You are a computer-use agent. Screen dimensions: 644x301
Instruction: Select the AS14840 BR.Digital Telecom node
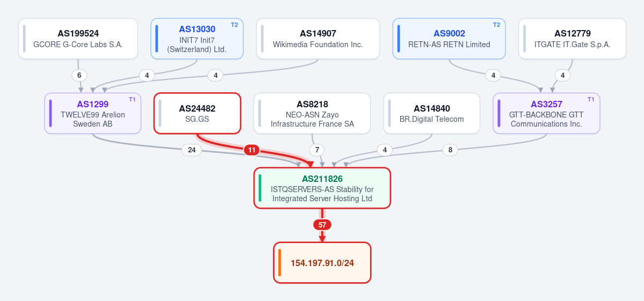point(432,113)
